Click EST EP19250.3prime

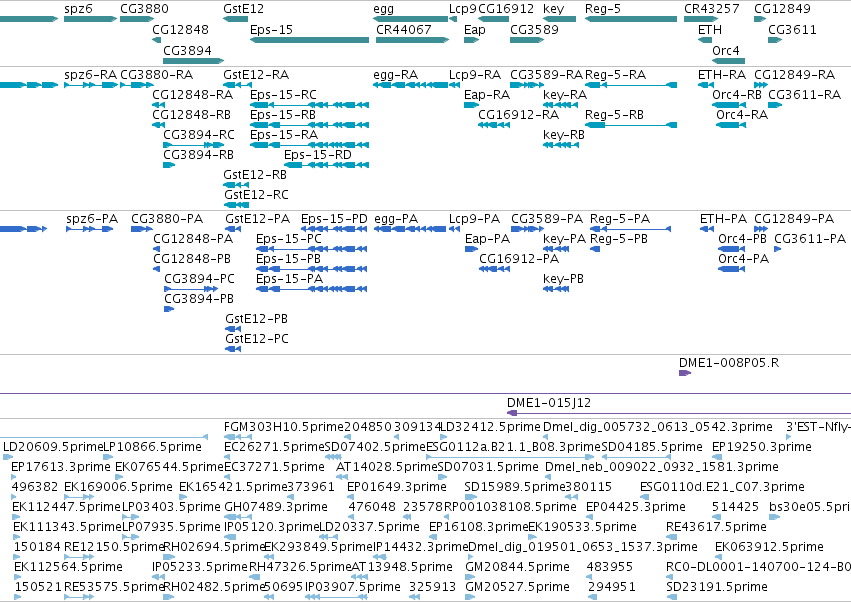click(x=762, y=447)
